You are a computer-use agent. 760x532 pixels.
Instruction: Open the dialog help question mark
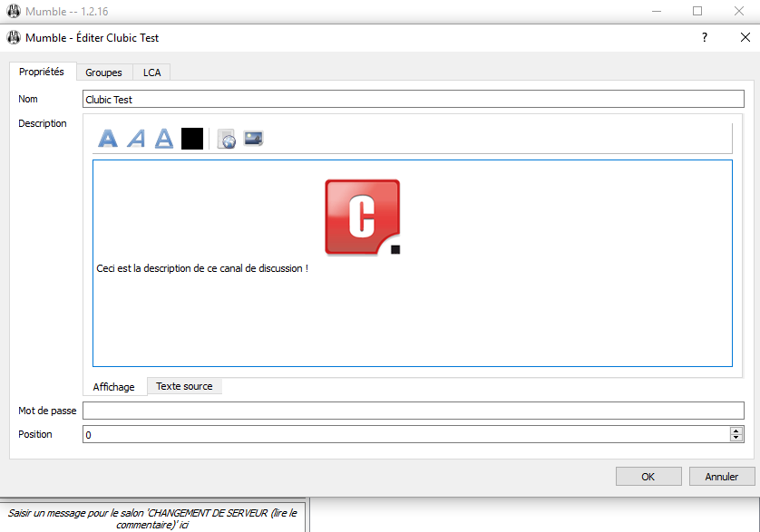[x=705, y=37]
